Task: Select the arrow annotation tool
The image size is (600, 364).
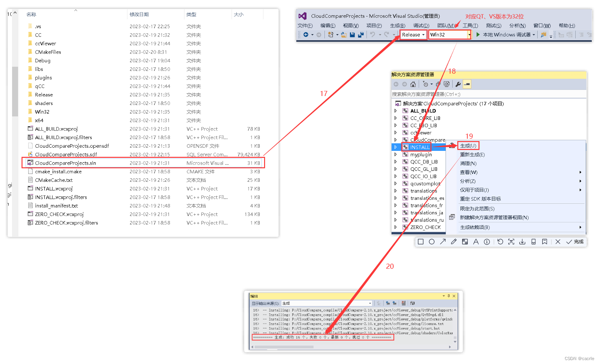Action: [x=443, y=242]
